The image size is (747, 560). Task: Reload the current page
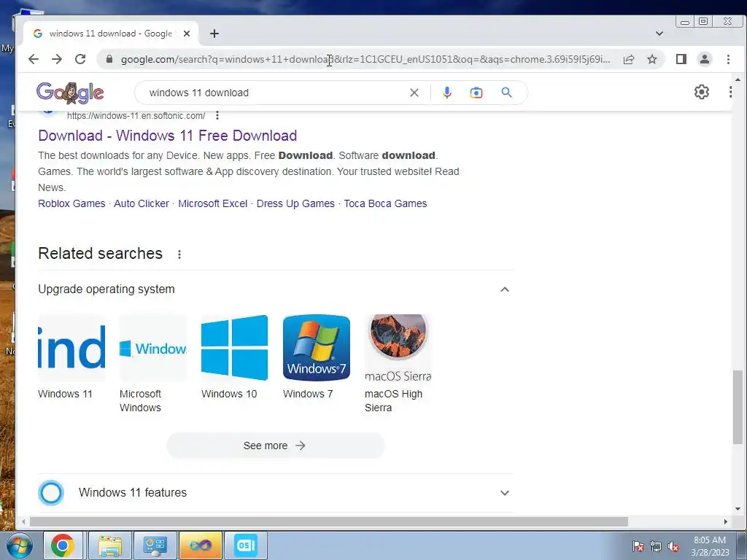point(80,59)
